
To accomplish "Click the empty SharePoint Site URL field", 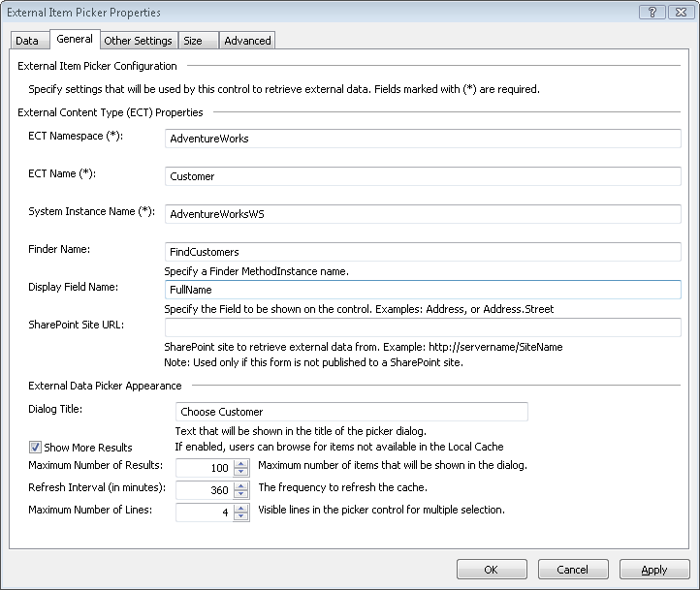I will (x=423, y=327).
